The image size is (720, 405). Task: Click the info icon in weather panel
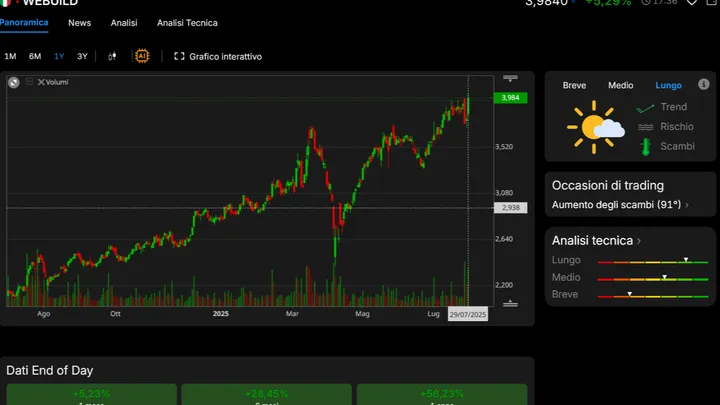pyautogui.click(x=703, y=84)
